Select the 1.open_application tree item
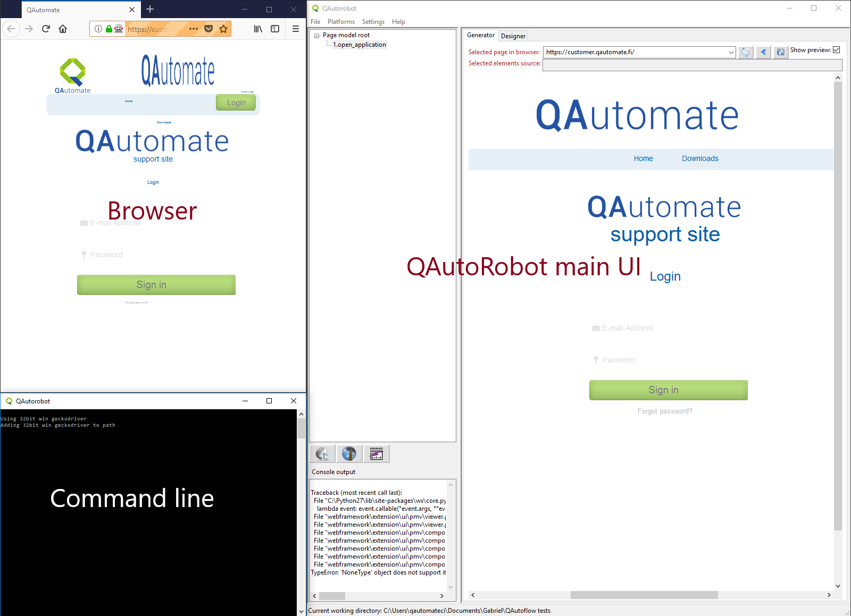 360,45
